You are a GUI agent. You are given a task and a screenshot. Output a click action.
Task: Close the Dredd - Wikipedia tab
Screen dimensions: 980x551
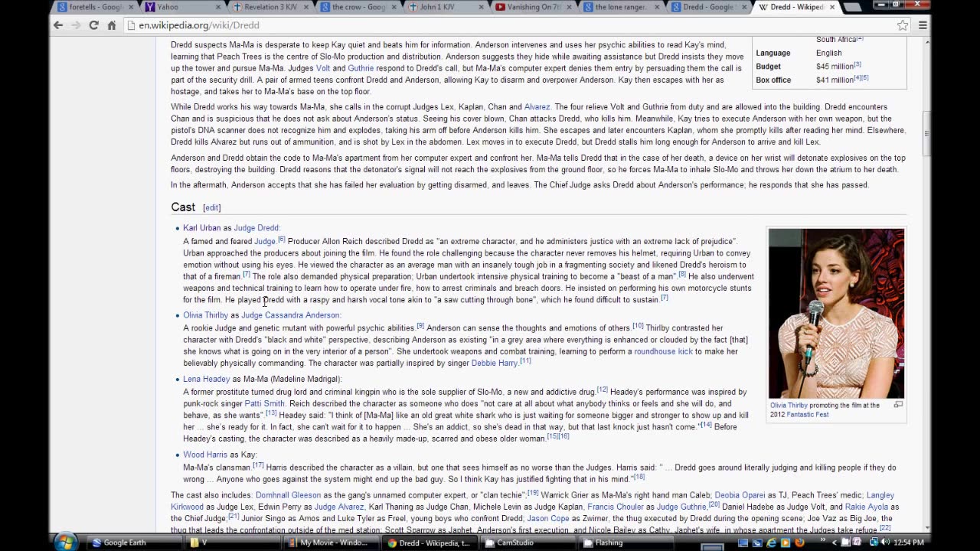832,7
